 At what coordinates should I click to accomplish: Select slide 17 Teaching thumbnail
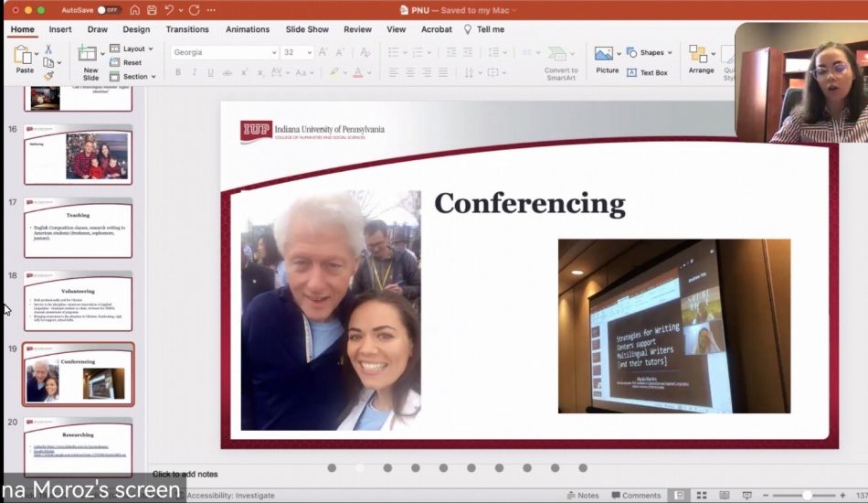(x=79, y=227)
